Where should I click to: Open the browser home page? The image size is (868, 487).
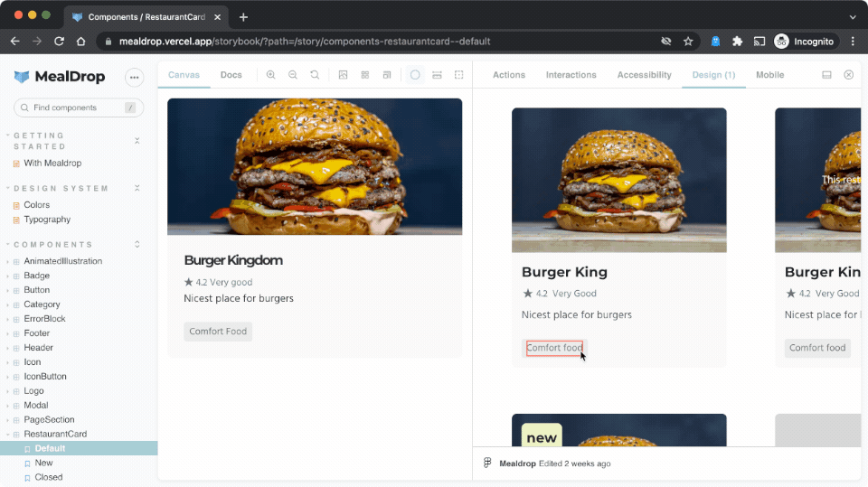click(x=80, y=42)
